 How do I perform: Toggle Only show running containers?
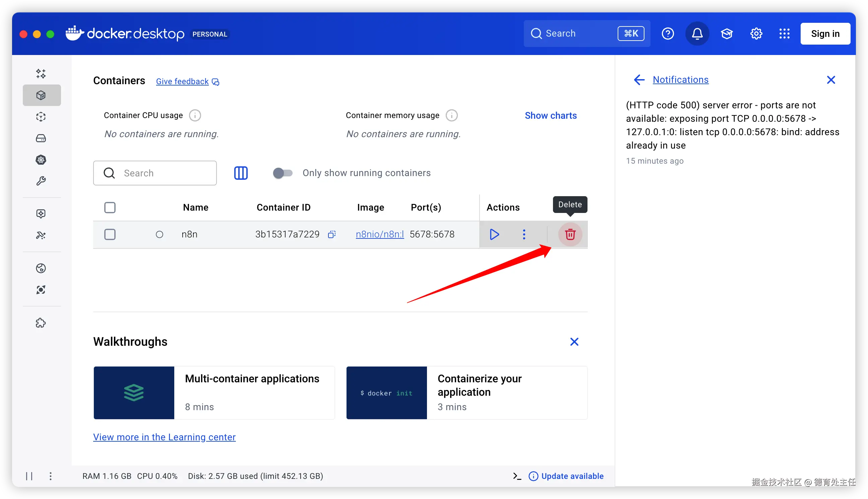[x=283, y=173]
